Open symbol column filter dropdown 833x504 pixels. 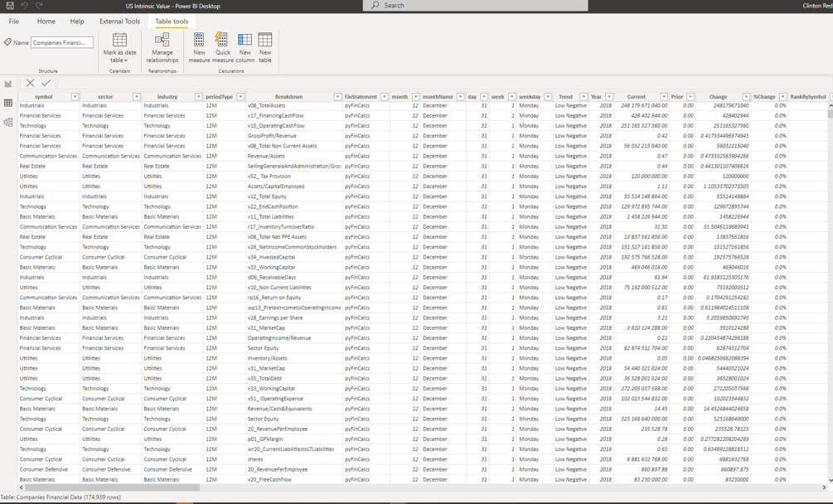click(75, 97)
